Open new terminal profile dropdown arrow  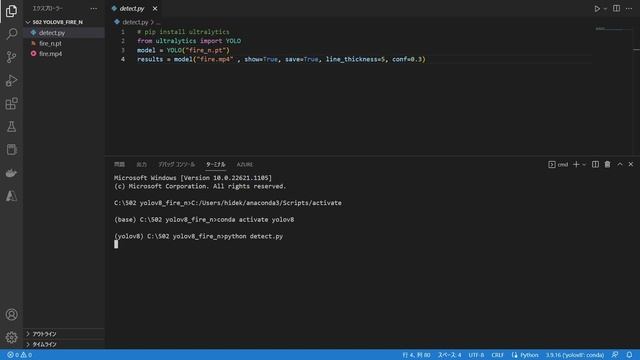pyautogui.click(x=584, y=164)
